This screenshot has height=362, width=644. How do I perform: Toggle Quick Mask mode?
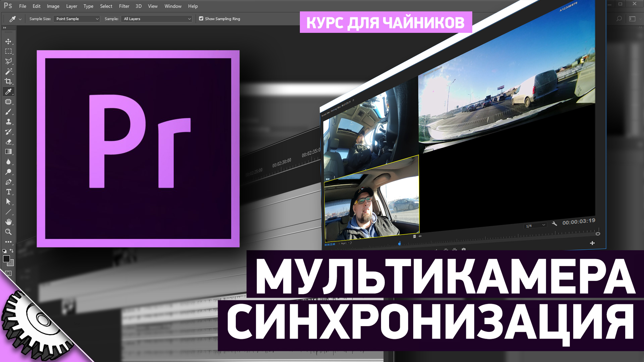tap(8, 274)
